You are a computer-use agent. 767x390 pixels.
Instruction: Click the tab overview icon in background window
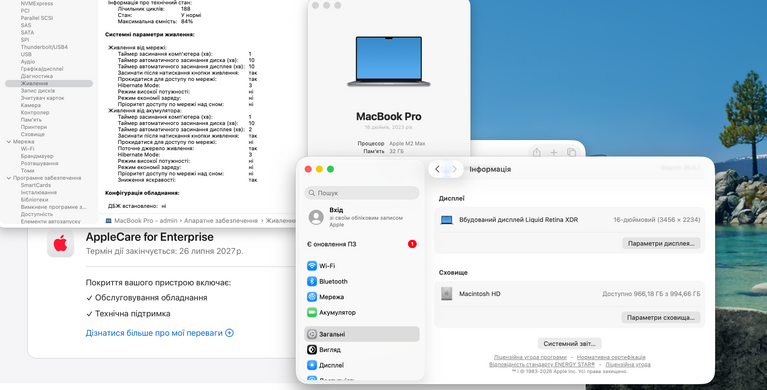[571, 153]
